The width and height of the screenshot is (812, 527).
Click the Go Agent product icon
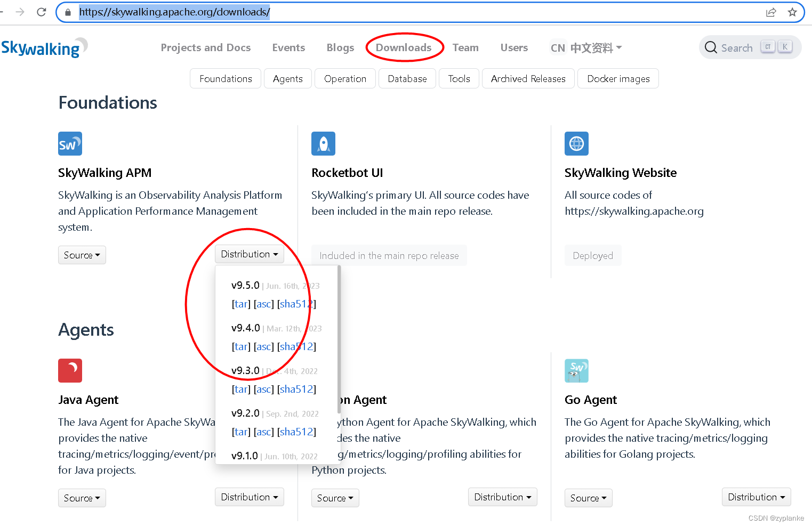point(576,370)
